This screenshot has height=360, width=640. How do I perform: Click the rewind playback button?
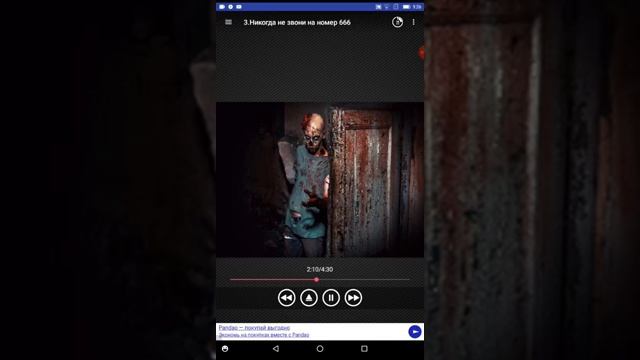(287, 298)
